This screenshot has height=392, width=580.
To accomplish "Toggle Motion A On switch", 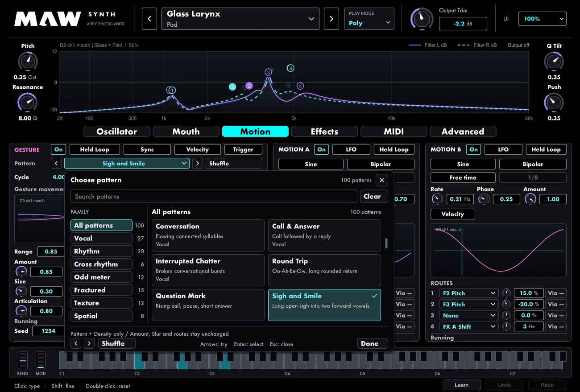I will pos(321,149).
